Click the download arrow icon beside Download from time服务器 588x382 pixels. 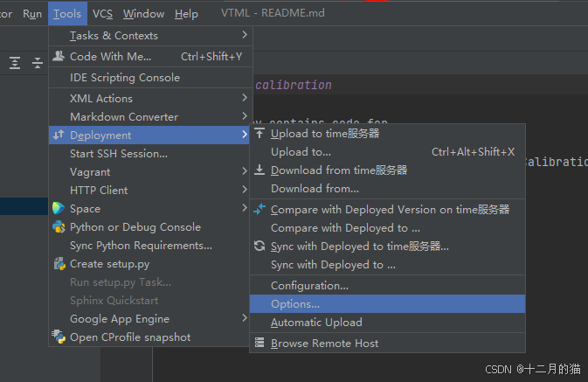pyautogui.click(x=259, y=170)
